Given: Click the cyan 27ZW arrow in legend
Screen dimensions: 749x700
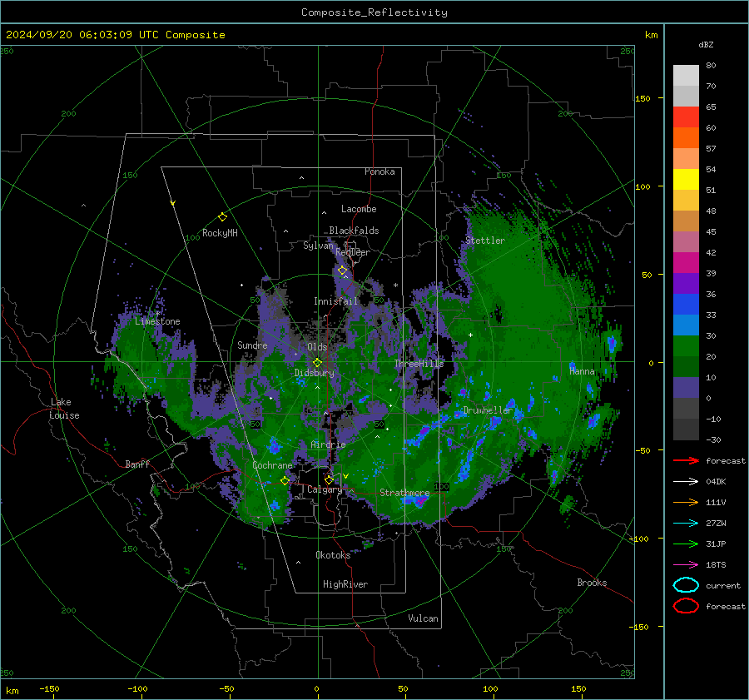Looking at the screenshot, I should [x=686, y=523].
